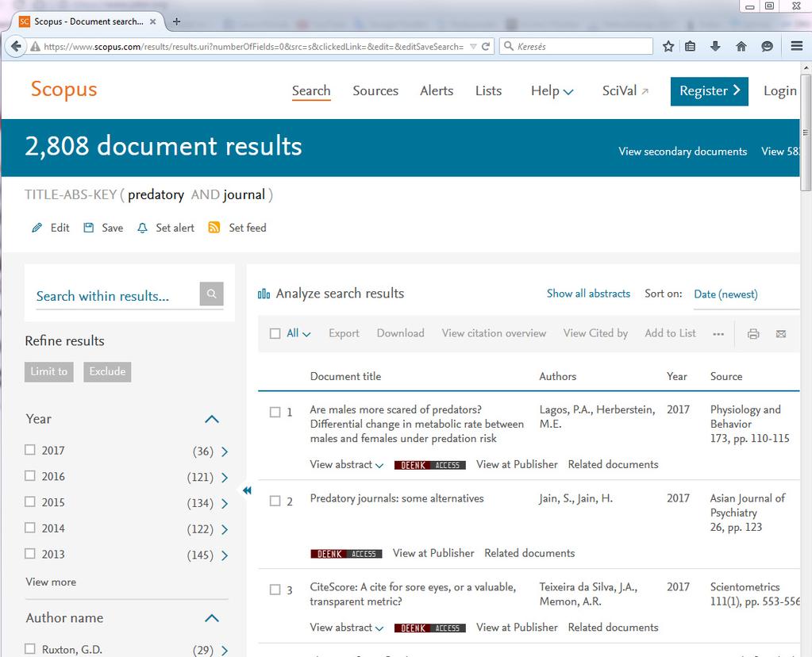Click the Analyze search results chart icon
This screenshot has width=812, height=657.
pyautogui.click(x=264, y=294)
